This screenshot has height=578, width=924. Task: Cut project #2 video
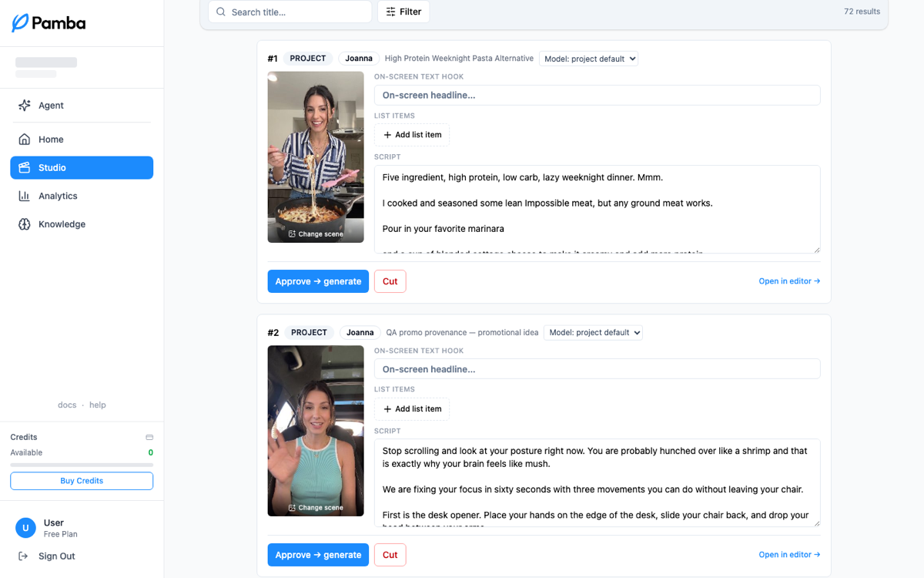[390, 555]
